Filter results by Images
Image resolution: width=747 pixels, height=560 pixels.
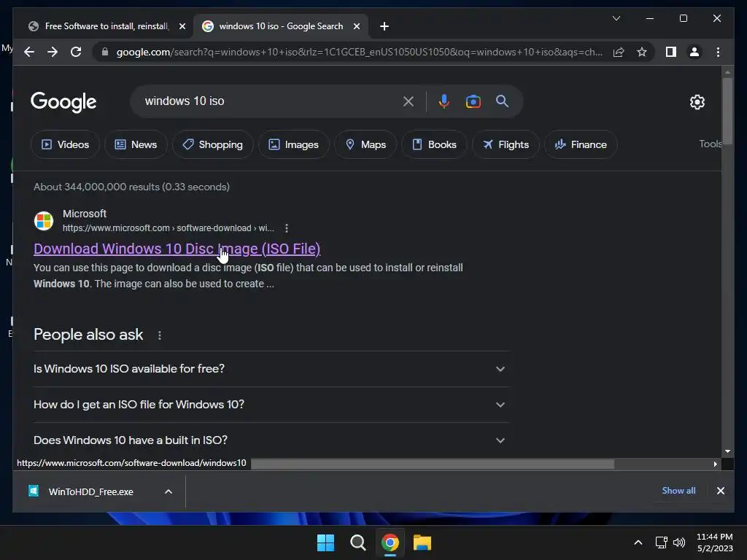[293, 144]
